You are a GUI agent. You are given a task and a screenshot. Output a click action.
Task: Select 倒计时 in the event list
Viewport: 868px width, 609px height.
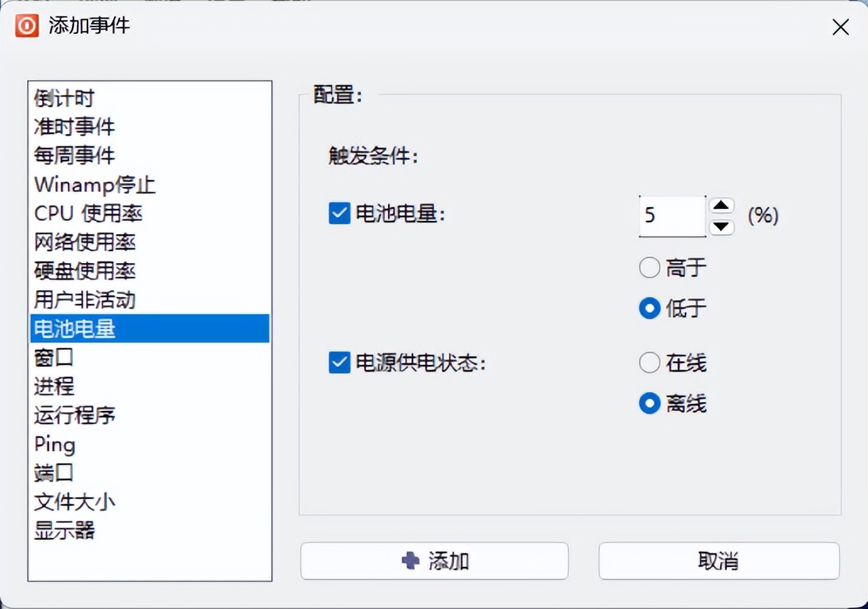(x=64, y=98)
